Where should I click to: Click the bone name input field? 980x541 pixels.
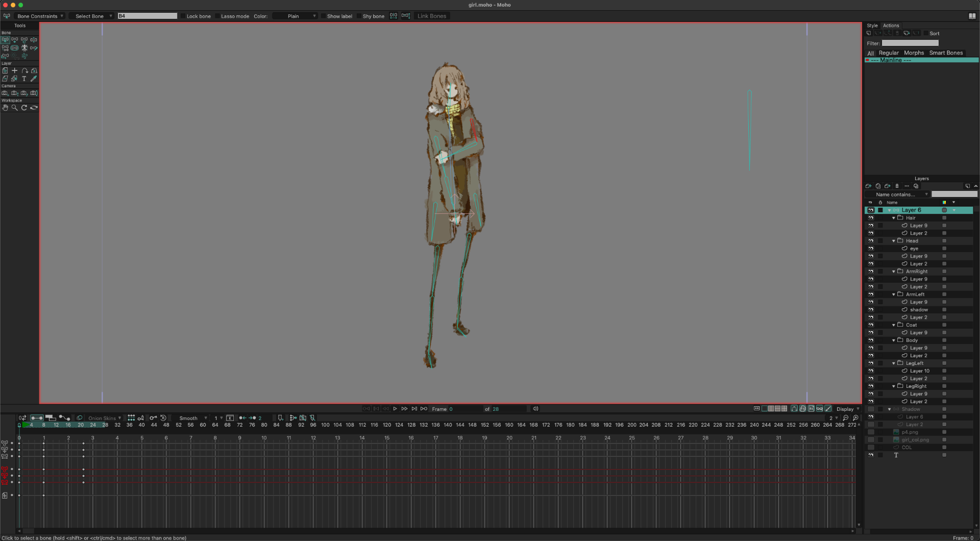click(x=148, y=16)
